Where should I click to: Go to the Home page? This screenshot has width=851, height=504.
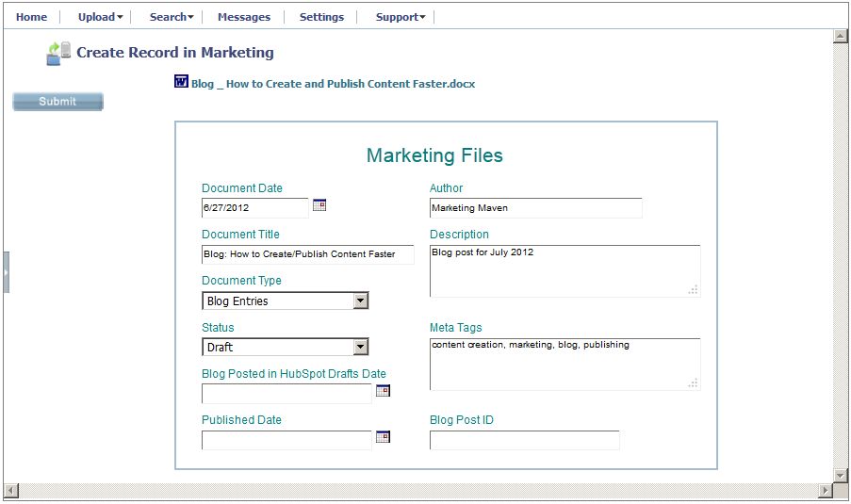coord(31,17)
